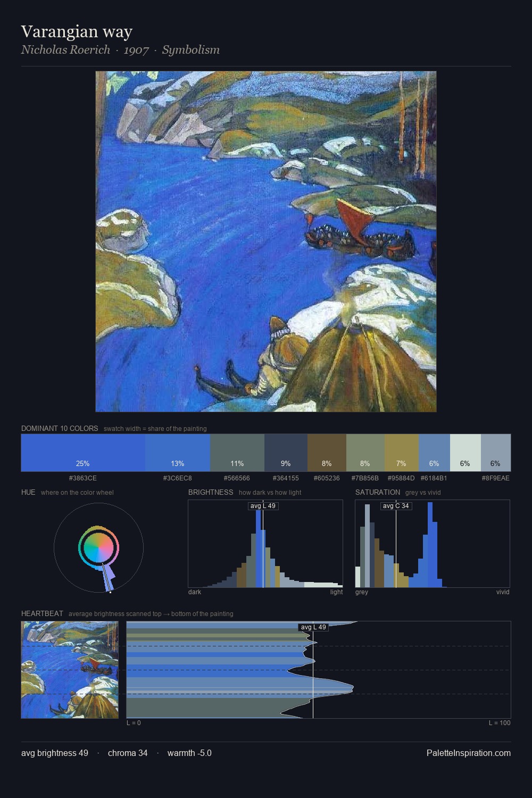The image size is (532, 798).
Task: Click the 'HUE' section heading
Action: coord(28,492)
